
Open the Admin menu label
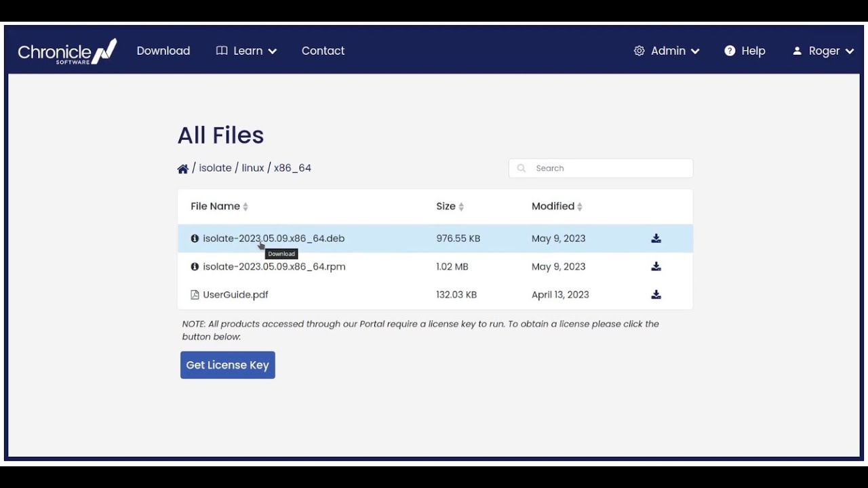point(668,51)
